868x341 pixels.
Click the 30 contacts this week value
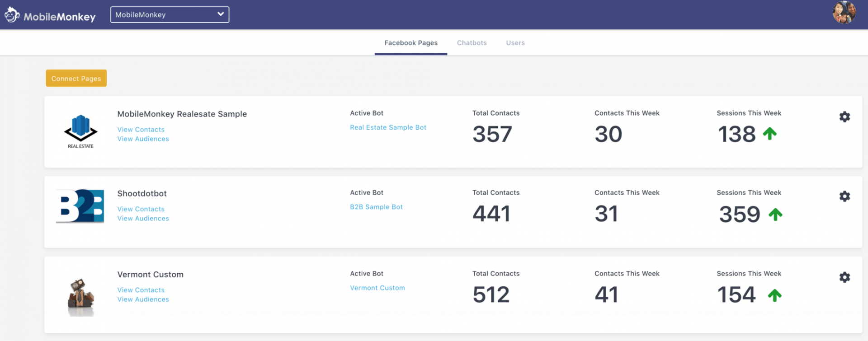pos(609,134)
